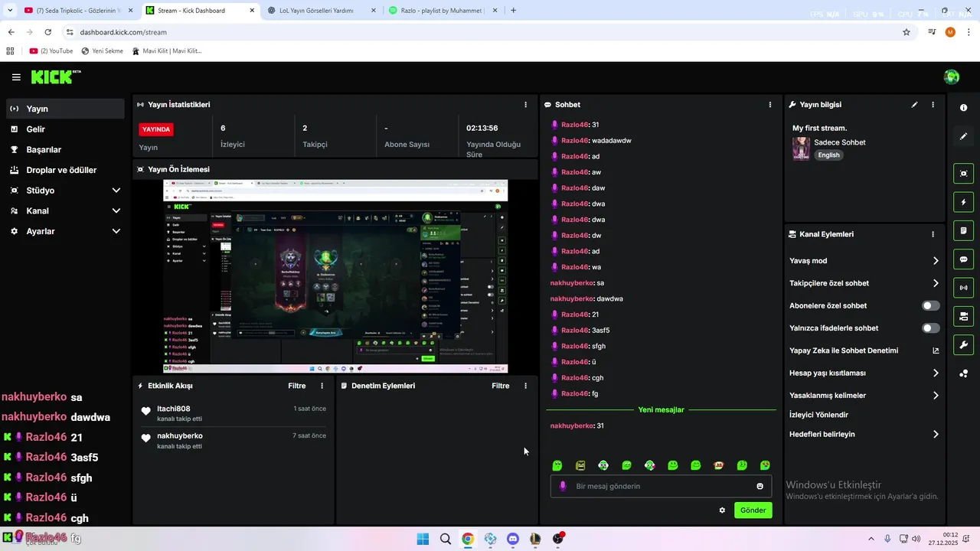Screen dimensions: 980x551
Task: Open Windows Start button
Action: [423, 539]
